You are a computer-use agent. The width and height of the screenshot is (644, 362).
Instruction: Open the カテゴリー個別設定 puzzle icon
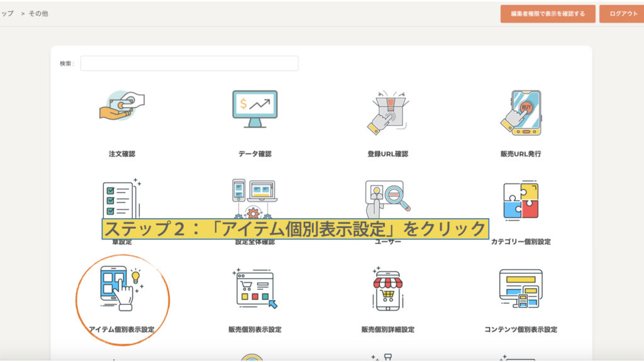click(521, 199)
